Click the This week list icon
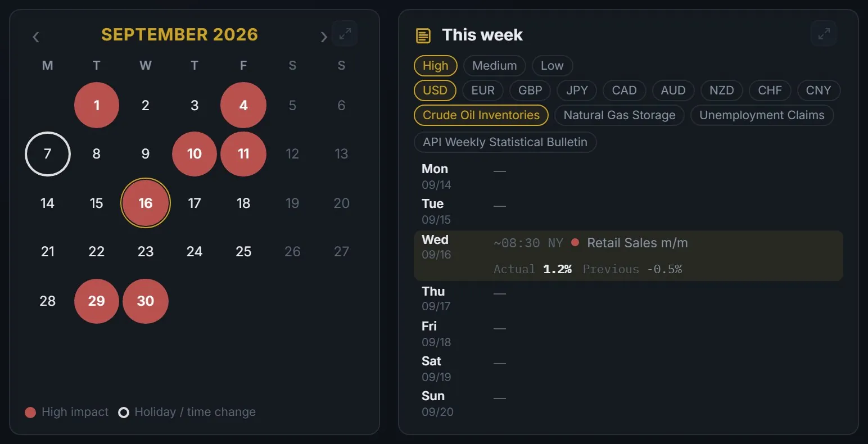The height and width of the screenshot is (444, 868). pos(423,35)
